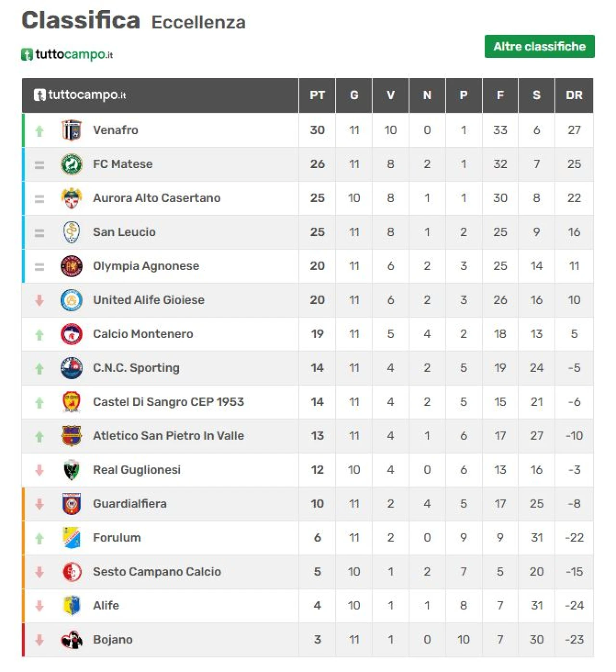Click the Guardialfiera shield icon
Image resolution: width=616 pixels, height=672 pixels.
click(x=71, y=504)
